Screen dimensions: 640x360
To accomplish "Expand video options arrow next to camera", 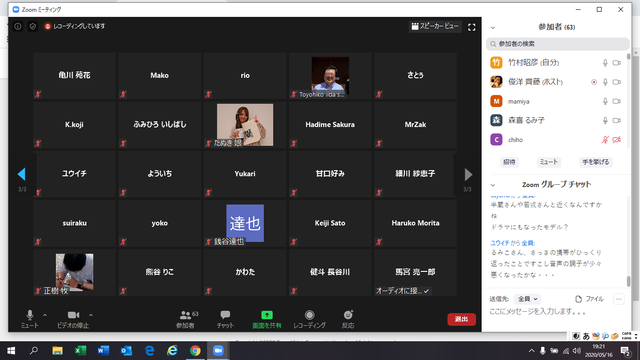I will [91, 315].
